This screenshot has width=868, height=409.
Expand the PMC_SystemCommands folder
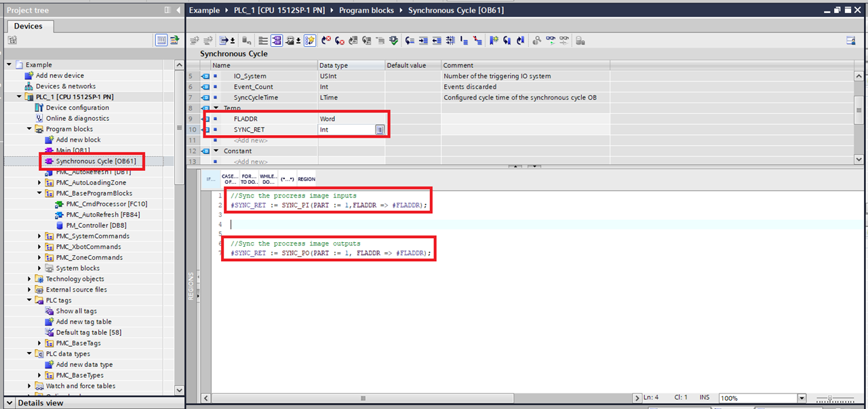tap(39, 236)
